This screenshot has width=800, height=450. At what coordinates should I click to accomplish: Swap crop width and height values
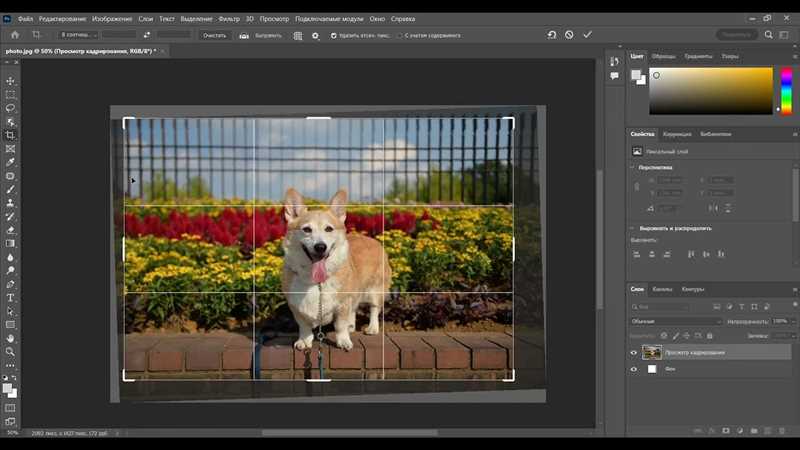pyautogui.click(x=146, y=35)
